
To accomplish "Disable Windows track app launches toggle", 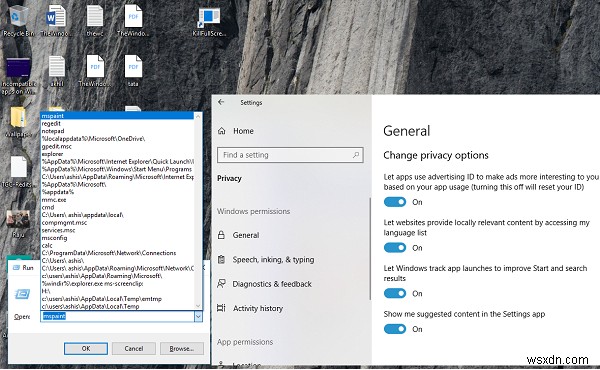I will click(x=395, y=293).
